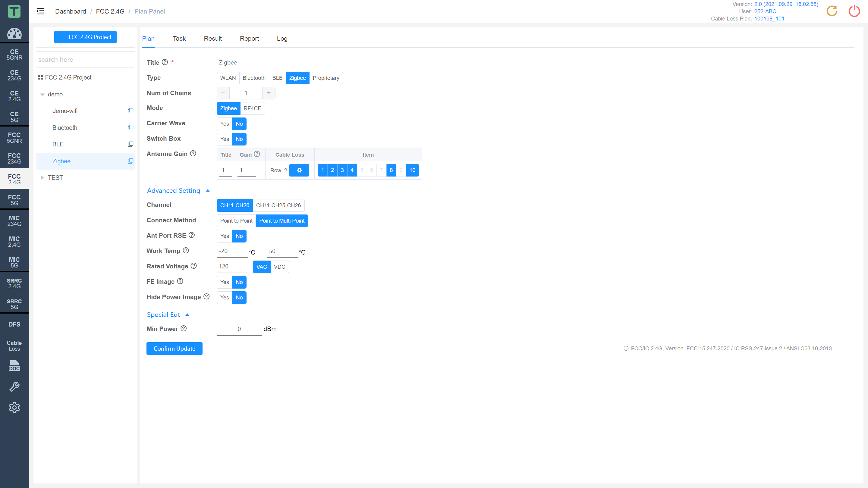Click the Confirm Update button
The width and height of the screenshot is (868, 488).
pos(174,348)
